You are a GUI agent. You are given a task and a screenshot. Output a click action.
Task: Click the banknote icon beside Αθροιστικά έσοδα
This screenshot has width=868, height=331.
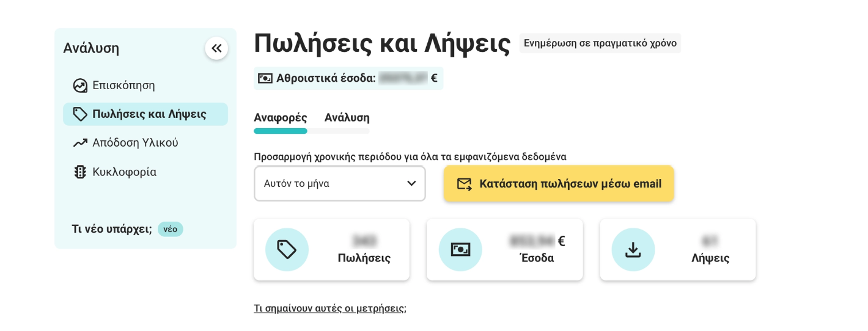coord(265,78)
